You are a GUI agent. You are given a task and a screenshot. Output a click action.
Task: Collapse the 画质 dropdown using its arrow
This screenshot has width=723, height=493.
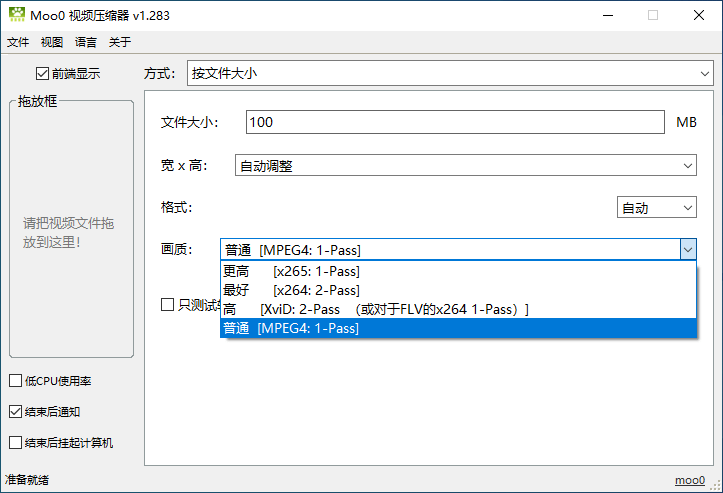tap(687, 250)
